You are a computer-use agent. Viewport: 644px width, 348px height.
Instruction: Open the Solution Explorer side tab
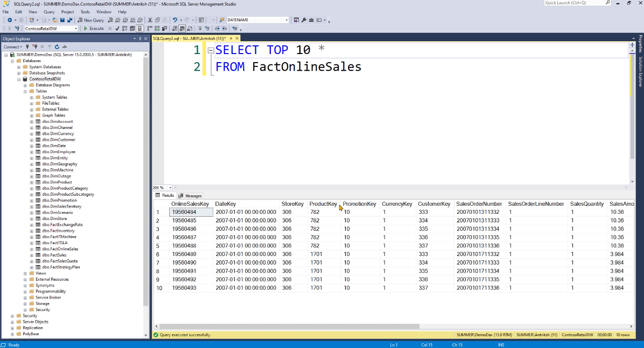(x=640, y=72)
